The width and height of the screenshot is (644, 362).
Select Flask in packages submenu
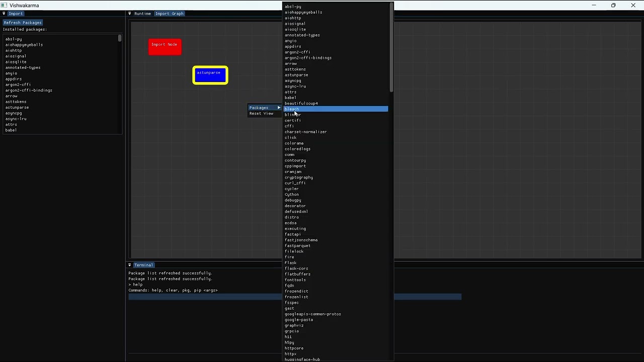point(336,262)
